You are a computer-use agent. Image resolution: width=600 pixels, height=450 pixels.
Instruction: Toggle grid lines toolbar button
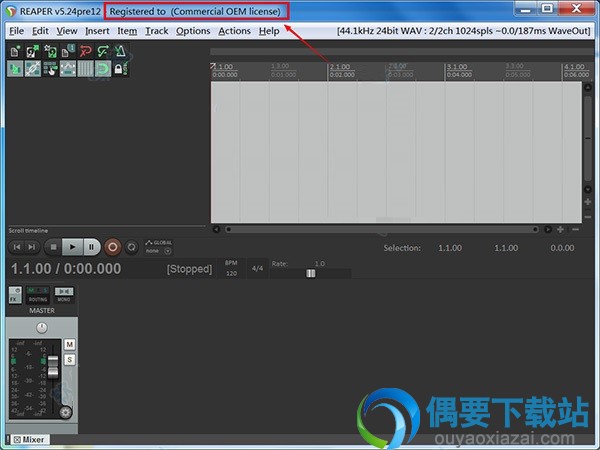[x=85, y=69]
